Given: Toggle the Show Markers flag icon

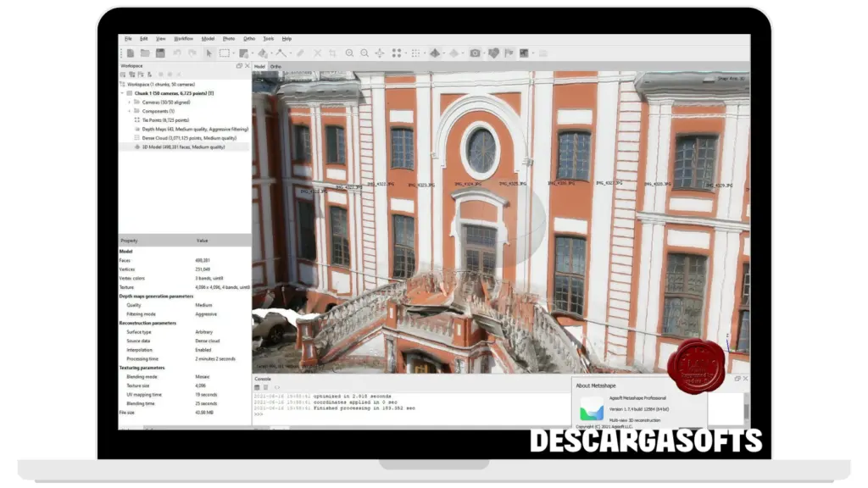Looking at the screenshot, I should click(x=509, y=53).
